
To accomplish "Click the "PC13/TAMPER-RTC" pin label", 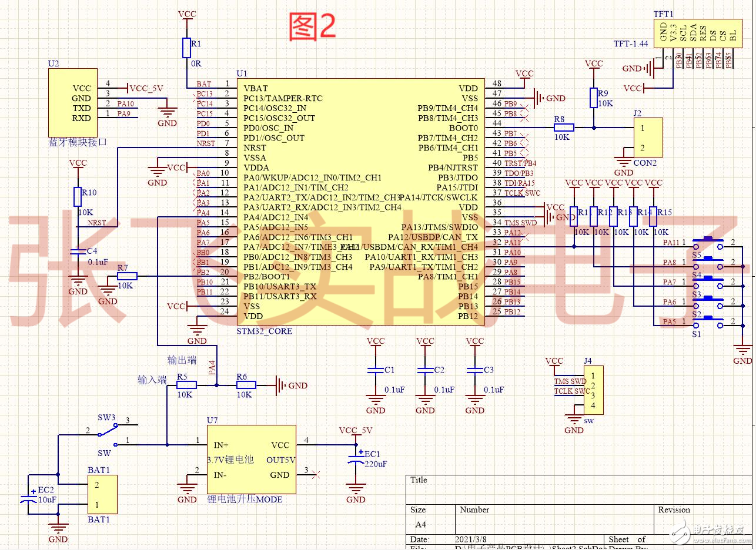I will click(x=283, y=98).
